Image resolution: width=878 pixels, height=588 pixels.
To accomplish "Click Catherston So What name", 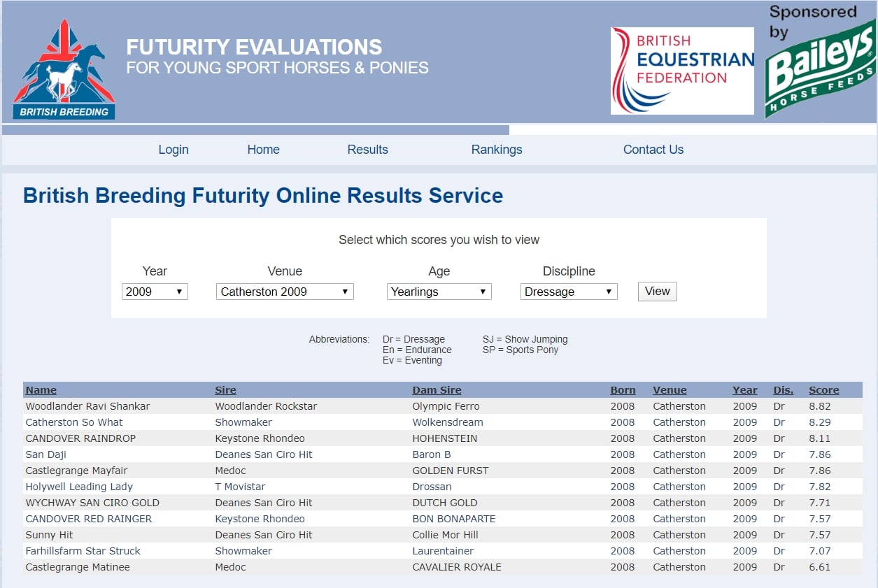I will [x=74, y=422].
